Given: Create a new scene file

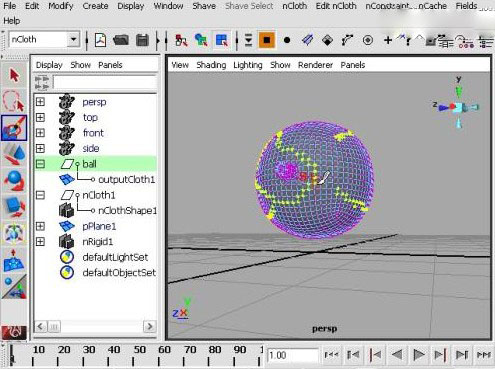Looking at the screenshot, I should (x=100, y=40).
